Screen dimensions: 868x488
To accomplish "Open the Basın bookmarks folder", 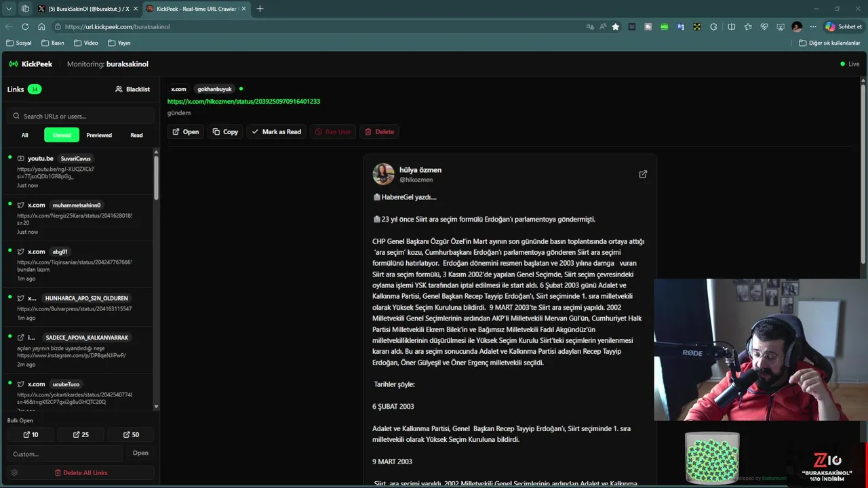I will coord(53,43).
